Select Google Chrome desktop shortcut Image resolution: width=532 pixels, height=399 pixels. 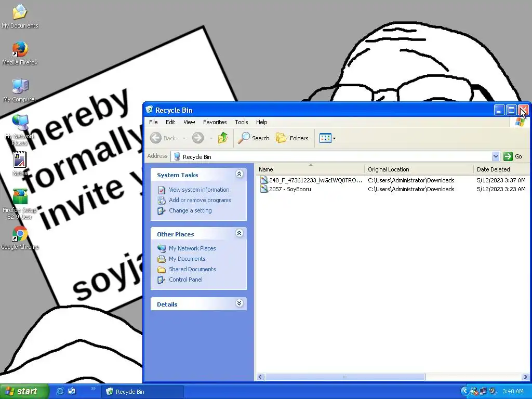pyautogui.click(x=20, y=238)
